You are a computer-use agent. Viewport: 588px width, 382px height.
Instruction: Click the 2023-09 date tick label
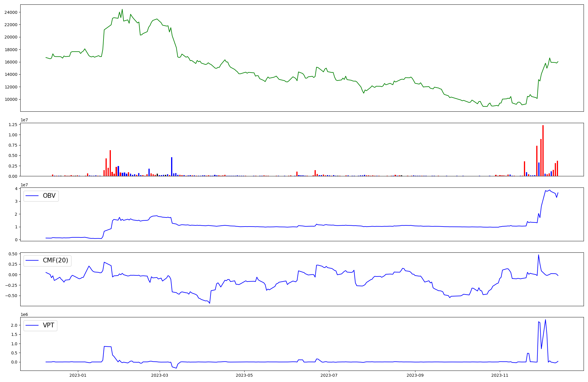pos(415,375)
